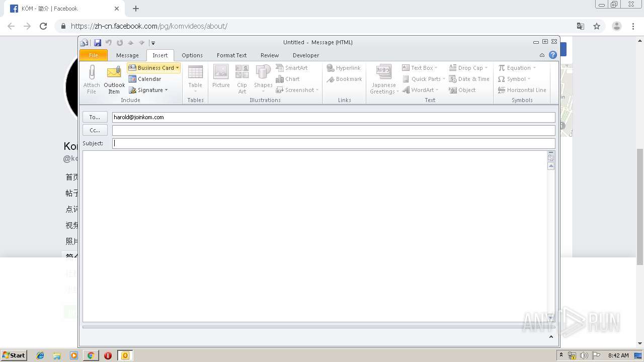The image size is (644, 362).
Task: Insert a Chart
Action: (288, 79)
